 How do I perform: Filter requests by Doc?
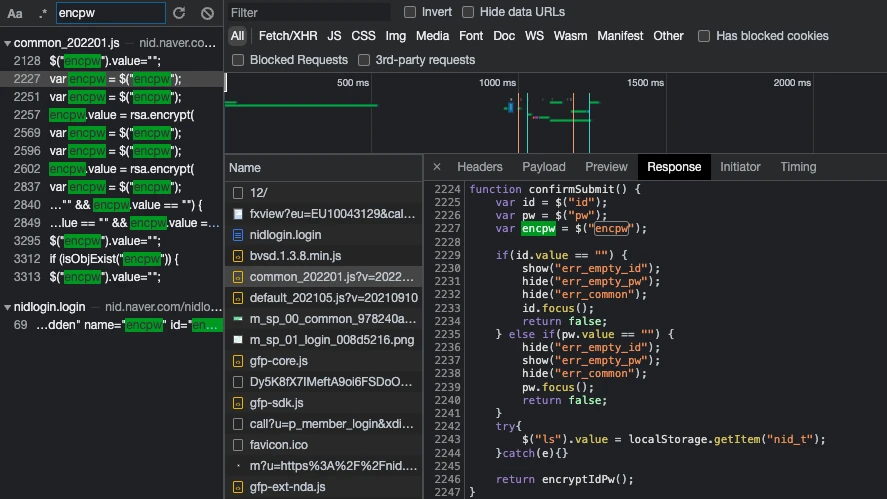click(x=504, y=36)
